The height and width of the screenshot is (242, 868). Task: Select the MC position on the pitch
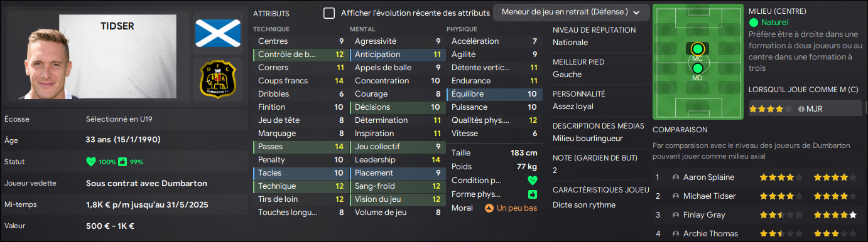click(697, 49)
